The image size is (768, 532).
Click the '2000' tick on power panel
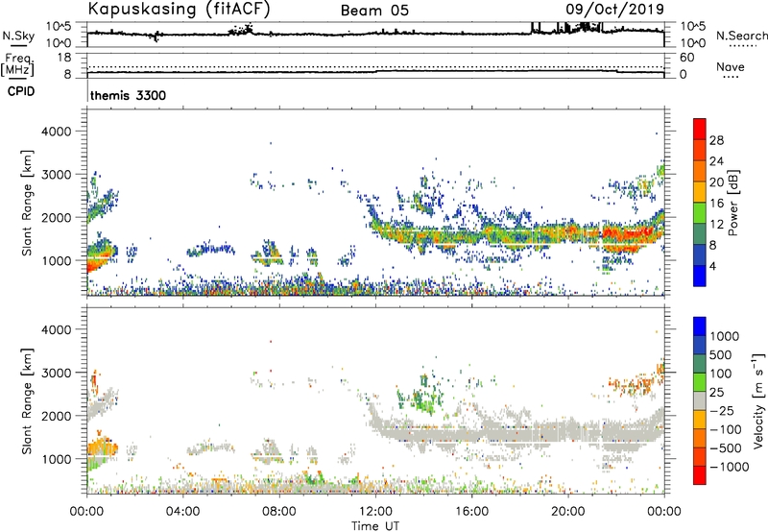click(57, 217)
